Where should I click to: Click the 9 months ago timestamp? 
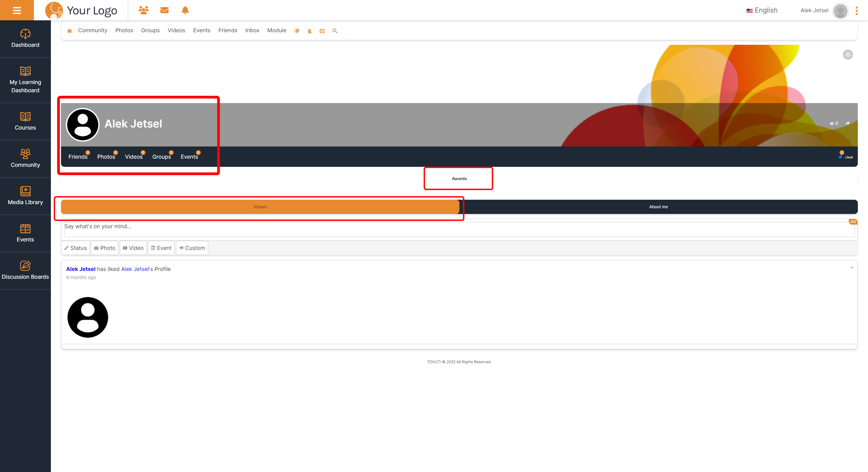tap(81, 277)
